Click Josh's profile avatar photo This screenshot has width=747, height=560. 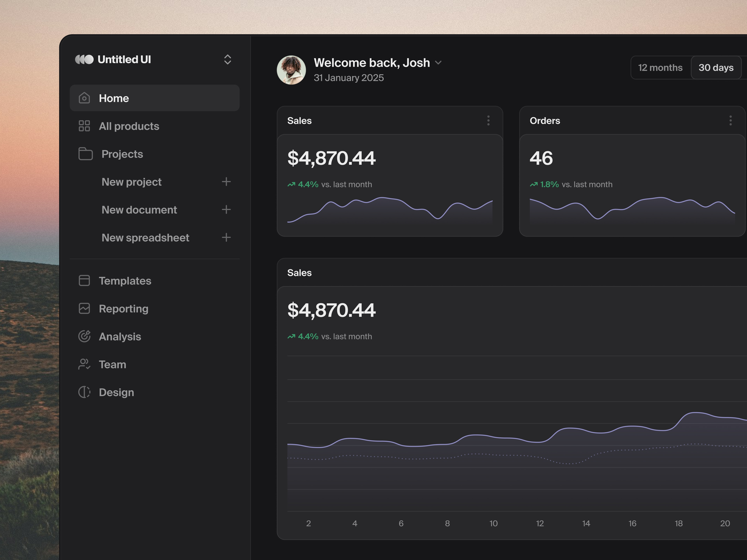(x=291, y=70)
